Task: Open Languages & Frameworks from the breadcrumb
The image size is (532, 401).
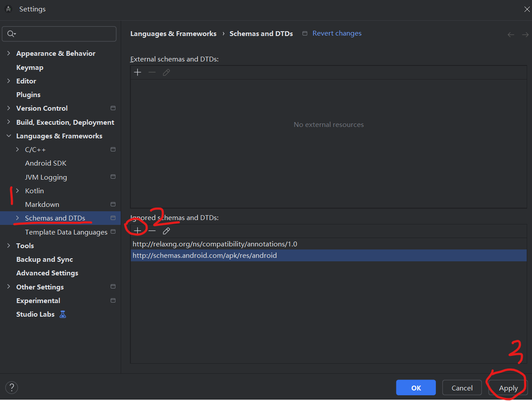Action: coord(173,33)
